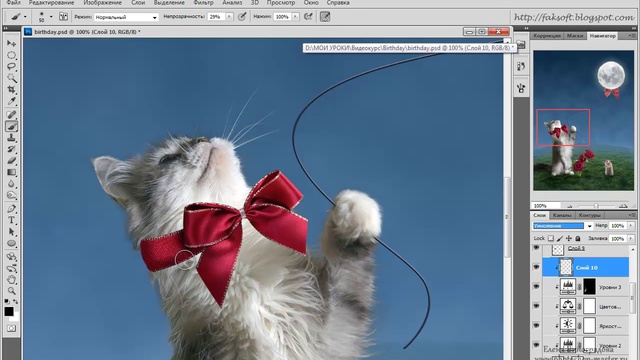
Task: Open the Нажим flow slider arrow
Action: (x=295, y=17)
